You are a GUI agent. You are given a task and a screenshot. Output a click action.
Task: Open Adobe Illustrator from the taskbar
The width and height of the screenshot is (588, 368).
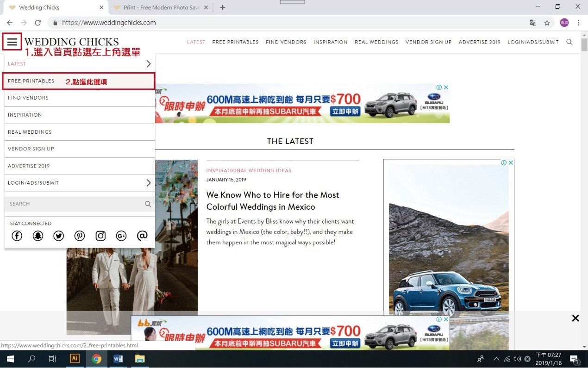[75, 359]
